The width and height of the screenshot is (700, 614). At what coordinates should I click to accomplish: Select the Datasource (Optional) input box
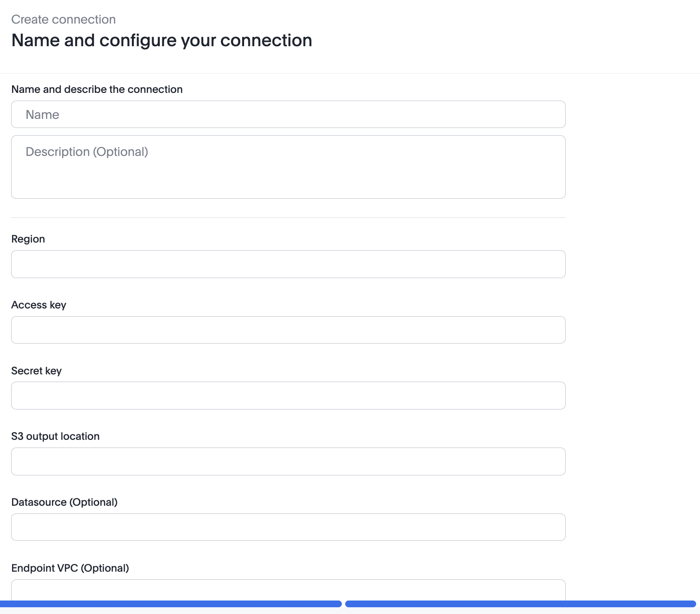pos(288,527)
